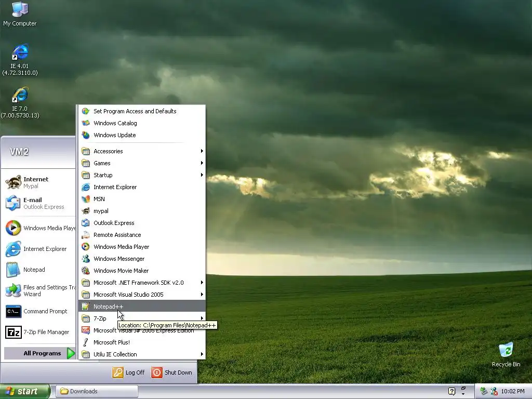Click the 7-Zip File Manager icon

[x=13, y=332]
